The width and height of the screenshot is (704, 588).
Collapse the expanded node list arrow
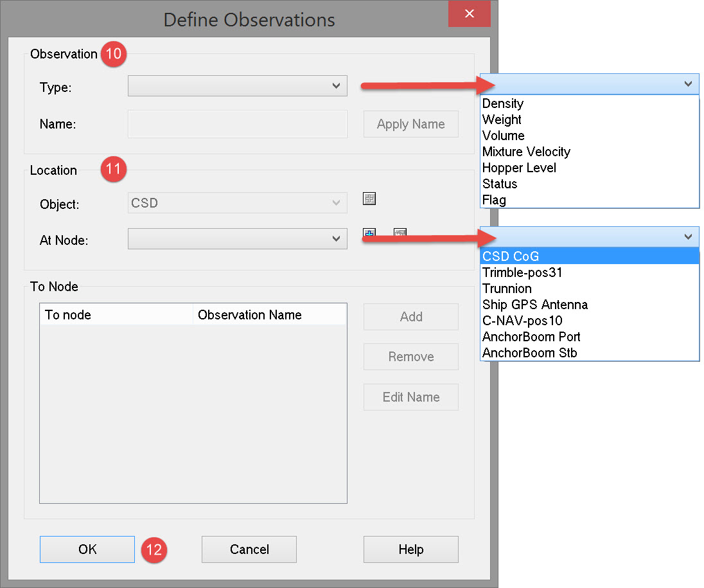click(x=688, y=236)
